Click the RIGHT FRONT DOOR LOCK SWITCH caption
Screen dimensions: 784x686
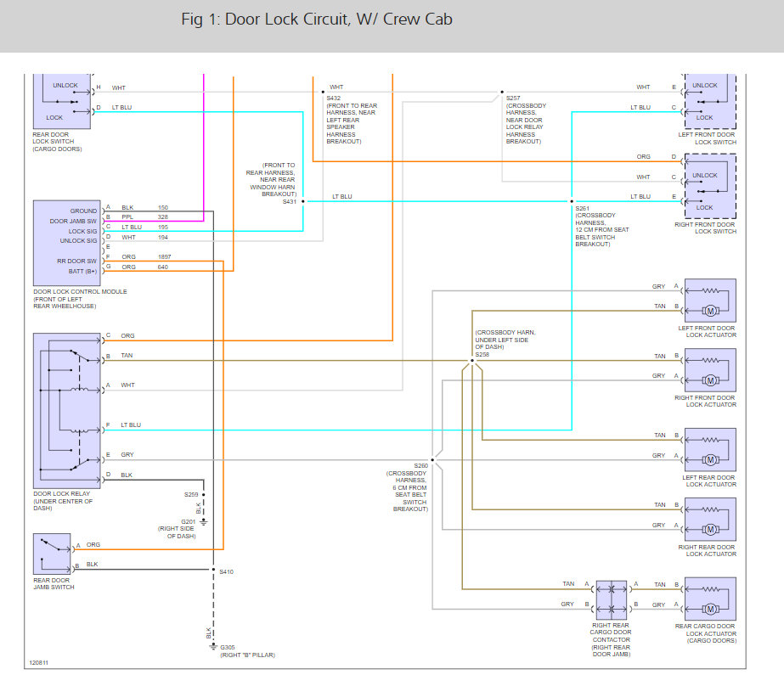[706, 228]
